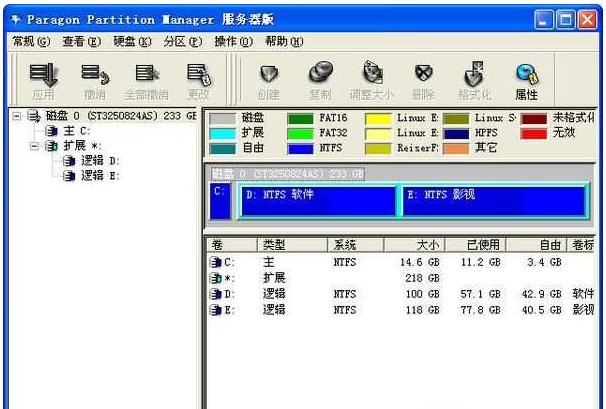Image resolution: width=606 pixels, height=409 pixels.
Task: Open the Properties (属性) toolbar icon
Action: coord(527,74)
